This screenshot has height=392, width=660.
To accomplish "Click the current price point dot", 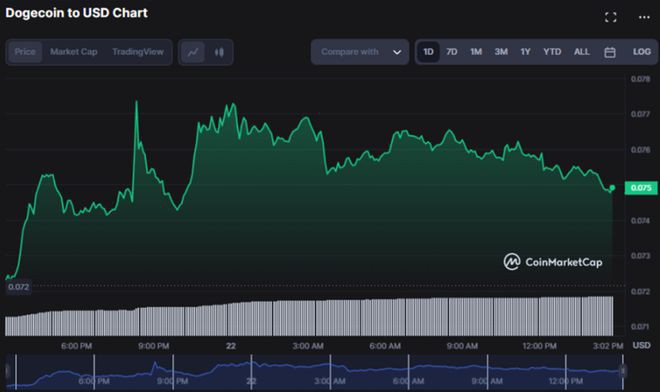I will click(612, 188).
